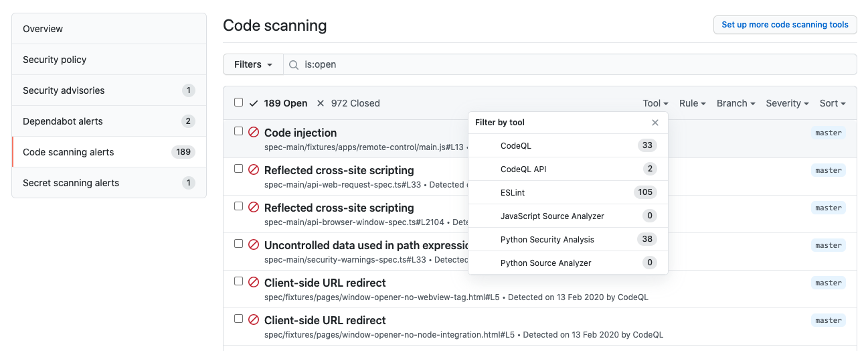Image resolution: width=868 pixels, height=351 pixels.
Task: Click Set up more code scanning tools
Action: pyautogui.click(x=785, y=25)
